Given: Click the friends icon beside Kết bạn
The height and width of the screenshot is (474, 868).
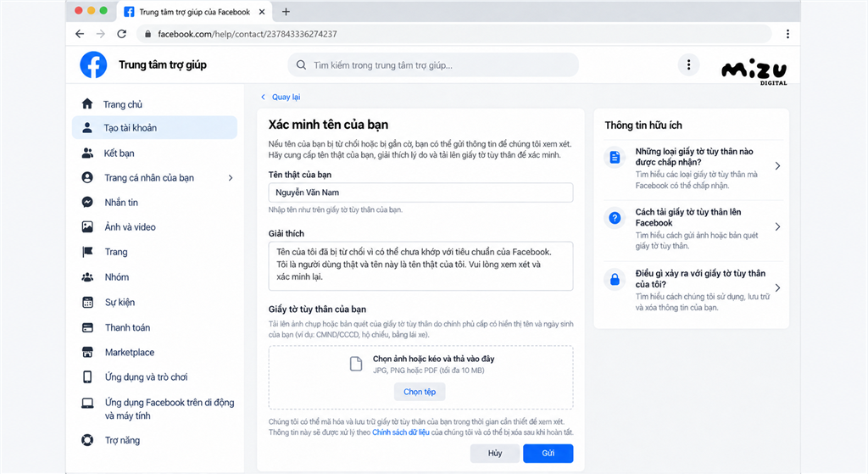Looking at the screenshot, I should point(87,153).
